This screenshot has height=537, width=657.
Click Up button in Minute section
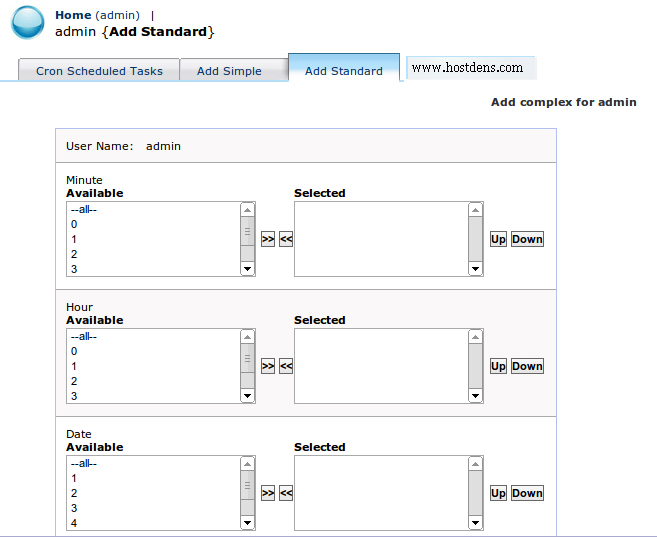point(498,239)
